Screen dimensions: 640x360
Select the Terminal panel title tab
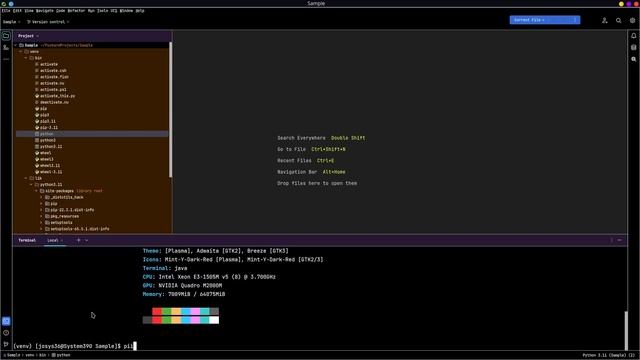27,240
